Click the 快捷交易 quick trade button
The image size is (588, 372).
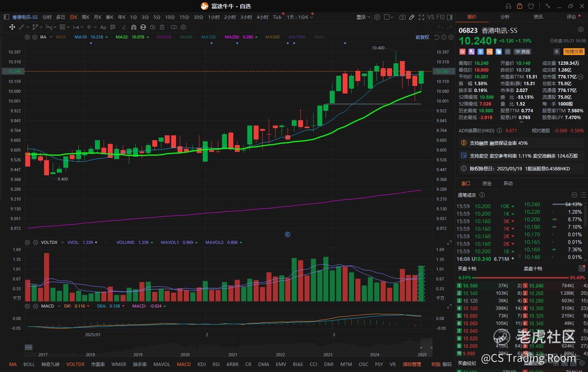click(574, 52)
